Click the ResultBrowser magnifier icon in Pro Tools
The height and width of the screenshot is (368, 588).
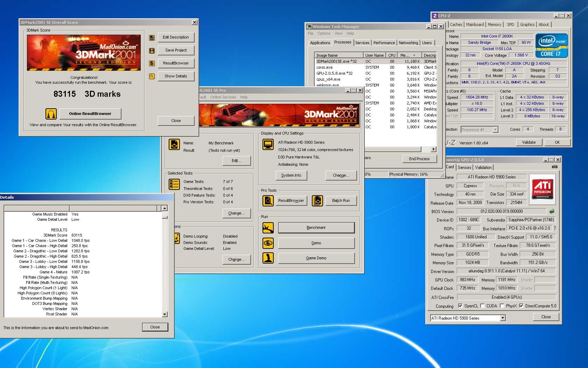[268, 201]
